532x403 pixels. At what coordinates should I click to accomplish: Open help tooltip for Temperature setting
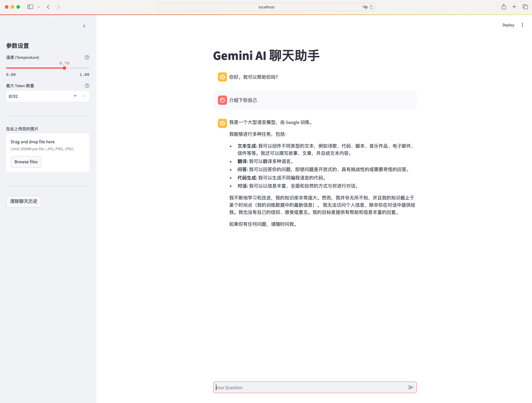click(x=87, y=57)
